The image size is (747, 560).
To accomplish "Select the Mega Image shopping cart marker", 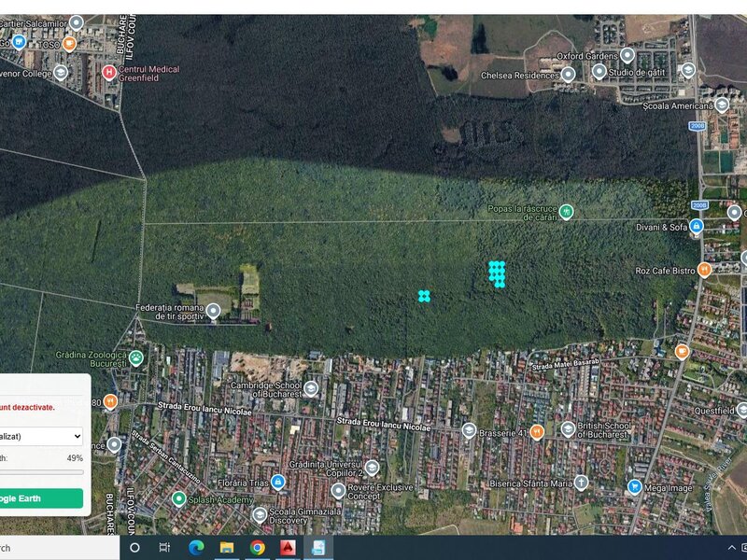I will click(634, 486).
